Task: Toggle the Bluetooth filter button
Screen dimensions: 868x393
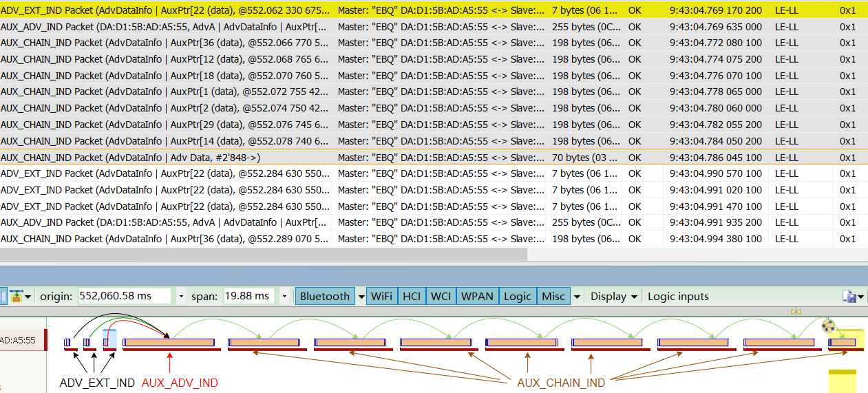Action: (x=325, y=297)
